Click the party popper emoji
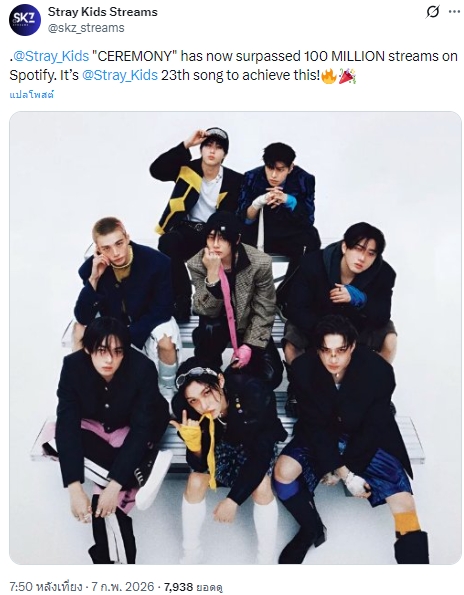Screen dimensions: 464x595 coord(347,76)
